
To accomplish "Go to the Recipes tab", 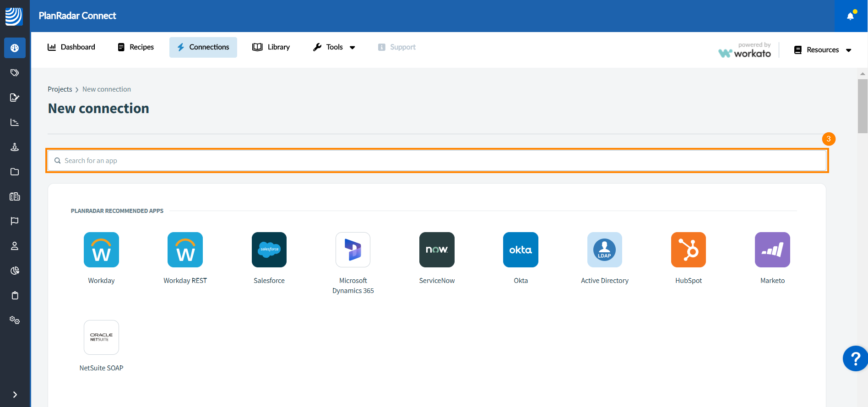I will [136, 47].
